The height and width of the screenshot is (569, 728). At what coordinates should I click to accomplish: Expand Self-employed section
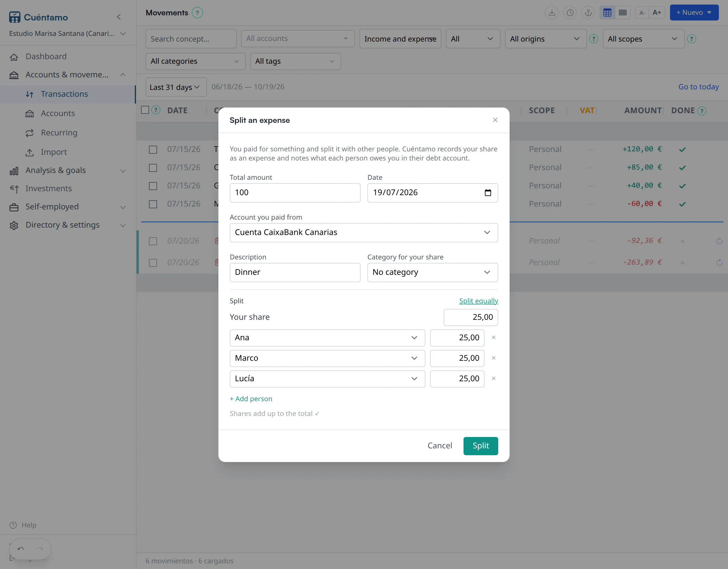(67, 207)
